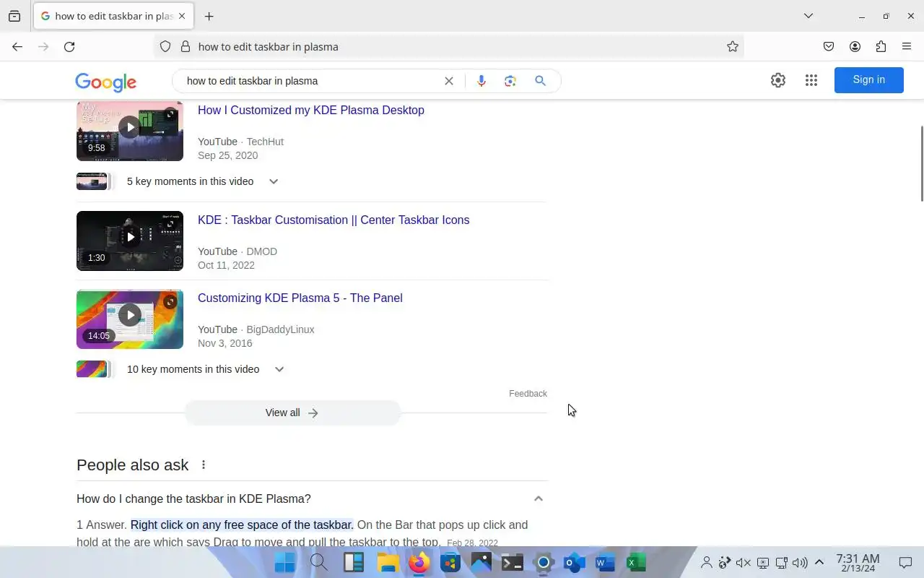Image resolution: width=924 pixels, height=578 pixels.
Task: Click the network tray icon
Action: point(781,563)
